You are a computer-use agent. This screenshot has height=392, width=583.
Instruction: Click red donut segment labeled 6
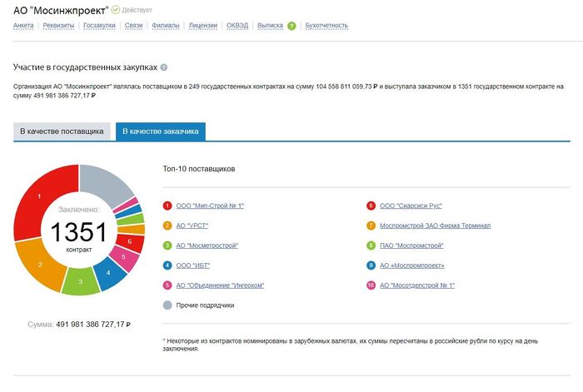pos(130,241)
